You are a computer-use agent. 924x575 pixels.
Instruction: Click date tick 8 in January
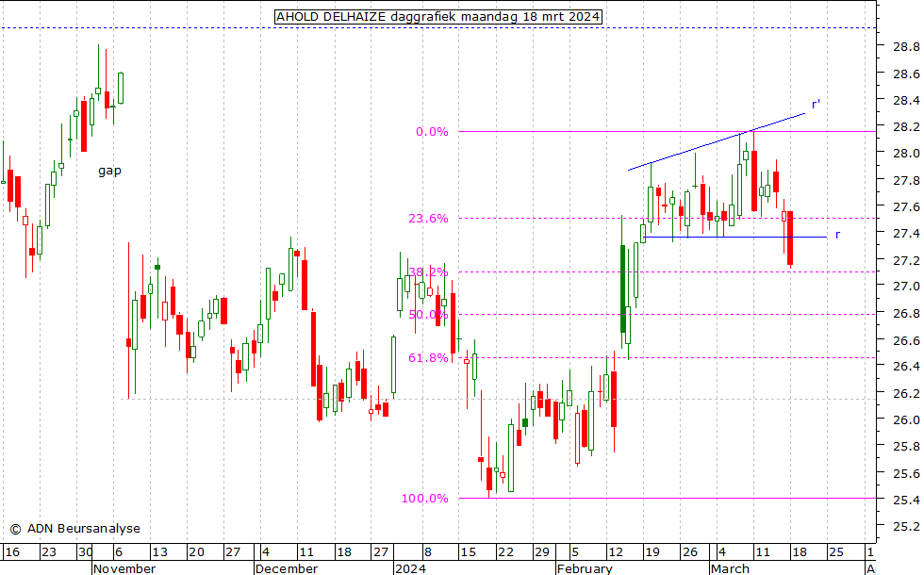(x=428, y=552)
